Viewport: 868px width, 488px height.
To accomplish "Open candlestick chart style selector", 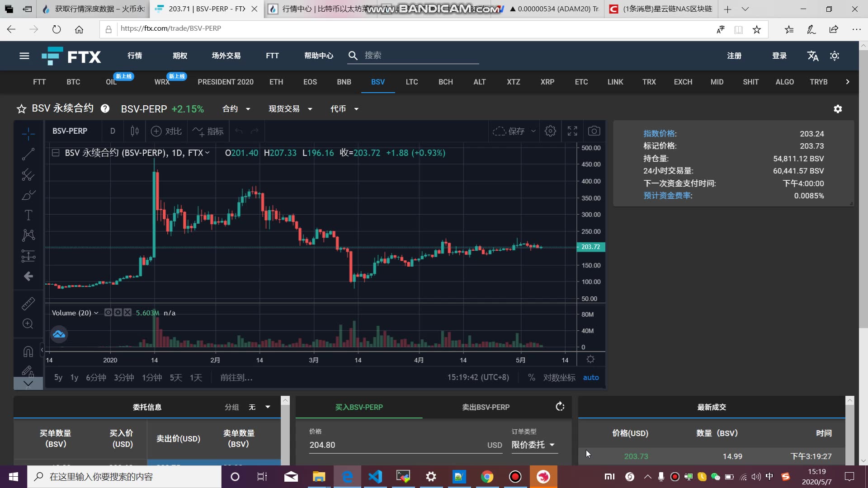I will pyautogui.click(x=135, y=131).
